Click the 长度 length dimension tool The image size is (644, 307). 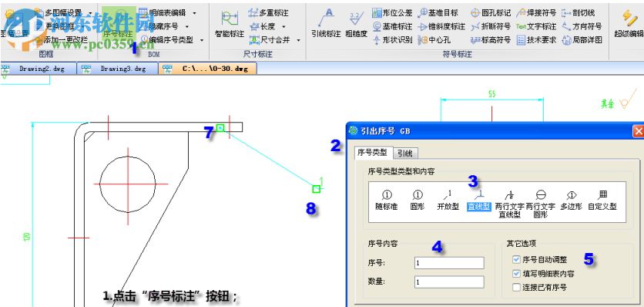coord(263,26)
